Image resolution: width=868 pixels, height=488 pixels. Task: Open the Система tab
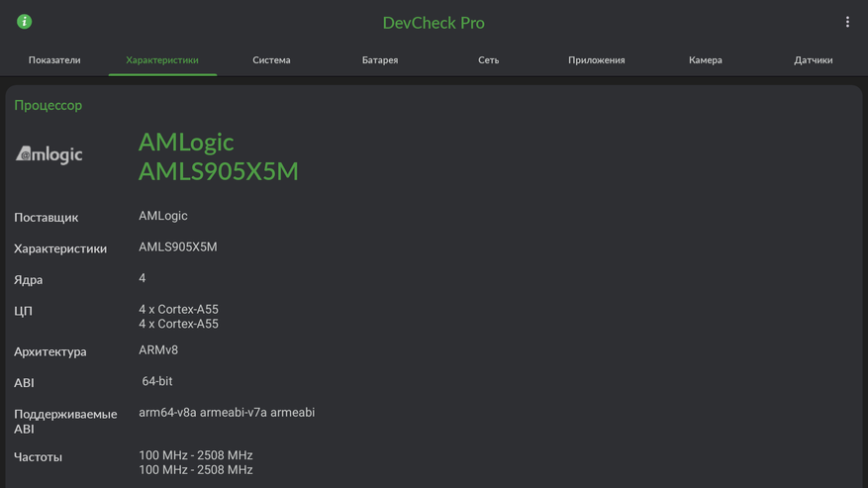tap(271, 59)
